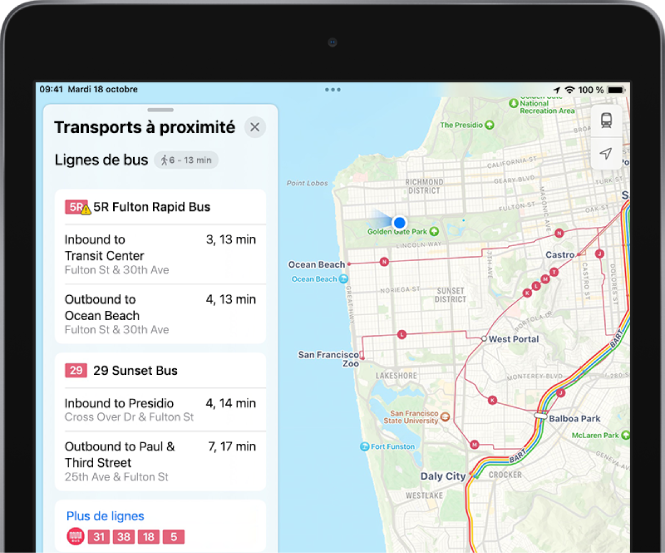665x553 pixels.
Task: Select line 18 badge
Action: pos(148,537)
